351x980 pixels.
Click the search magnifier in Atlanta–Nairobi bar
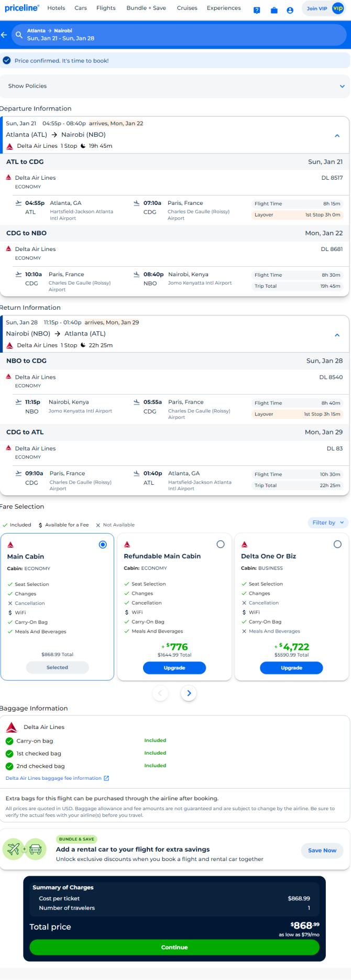click(19, 35)
